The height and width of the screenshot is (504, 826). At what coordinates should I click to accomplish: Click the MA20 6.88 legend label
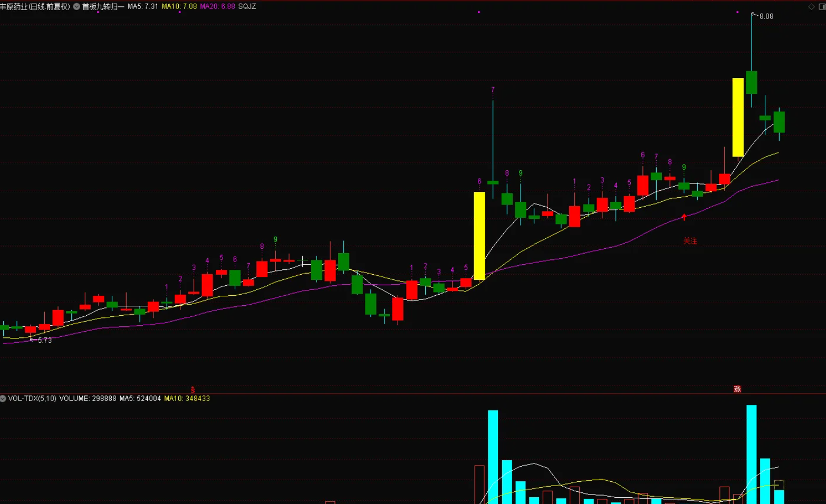[x=217, y=7]
